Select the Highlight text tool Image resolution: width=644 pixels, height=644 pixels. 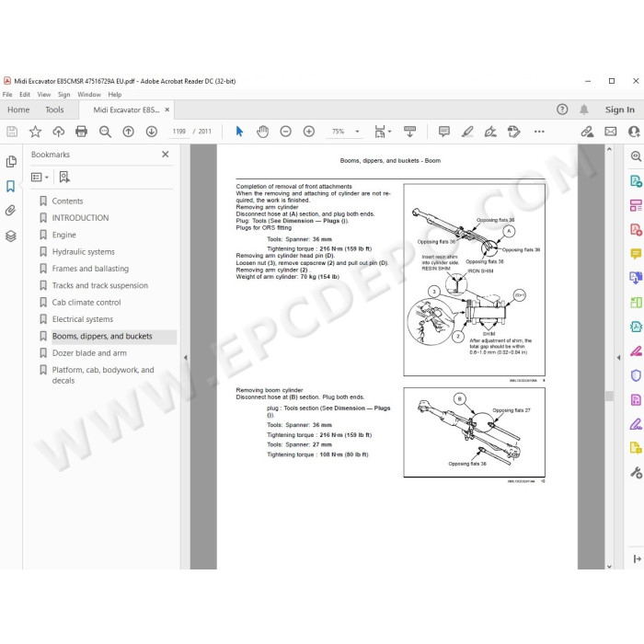467,132
